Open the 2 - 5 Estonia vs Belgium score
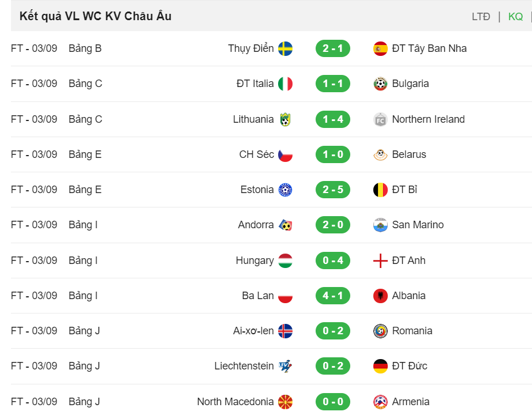 click(332, 190)
